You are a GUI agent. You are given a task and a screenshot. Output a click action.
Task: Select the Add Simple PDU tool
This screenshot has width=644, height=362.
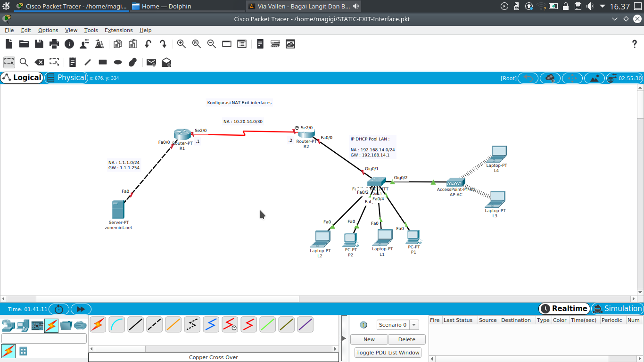151,62
